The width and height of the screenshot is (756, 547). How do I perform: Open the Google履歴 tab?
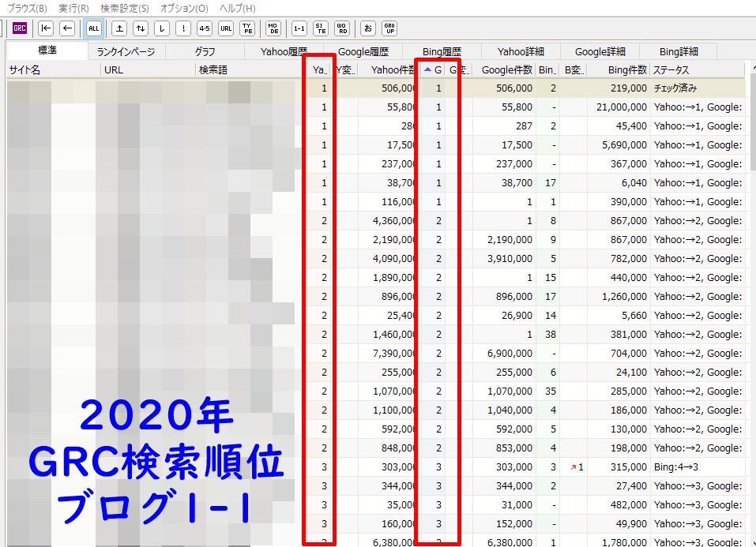click(363, 51)
